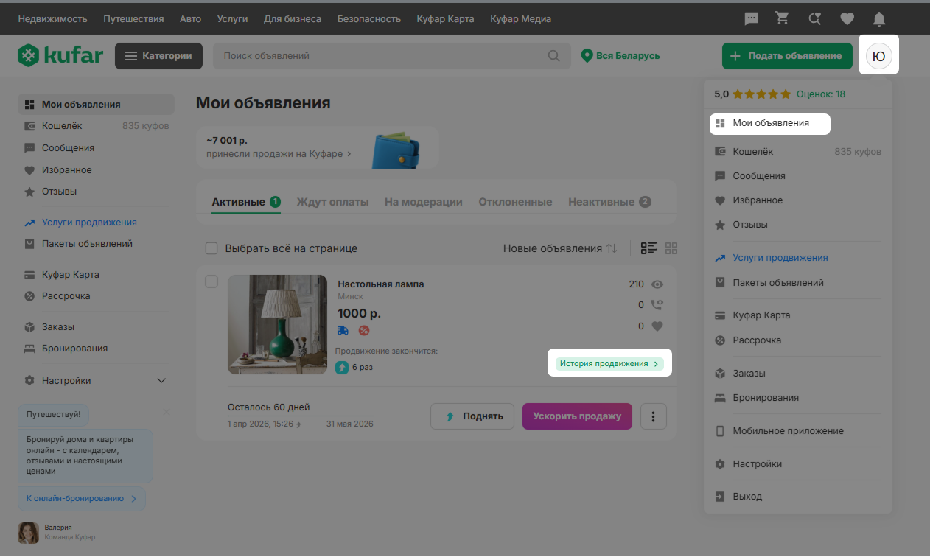
Task: Open Настольная лампа listing title
Action: click(x=381, y=284)
